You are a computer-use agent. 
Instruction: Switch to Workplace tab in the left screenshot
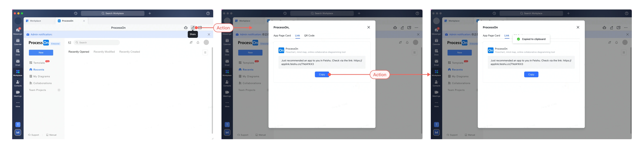click(36, 21)
